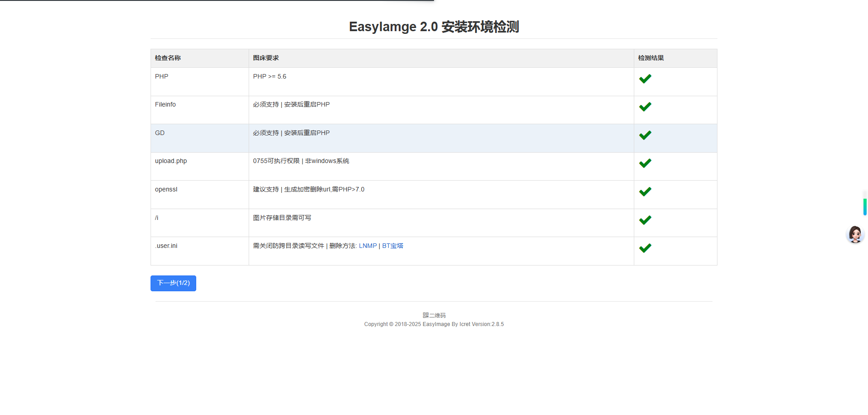Click the .user.ini result checkmark
The height and width of the screenshot is (415, 868).
tap(645, 248)
